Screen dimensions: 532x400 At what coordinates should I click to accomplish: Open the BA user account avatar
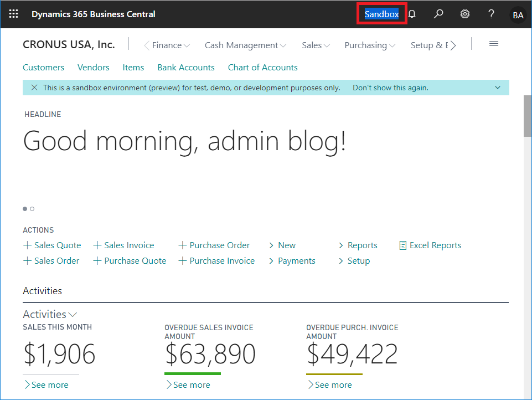[518, 15]
